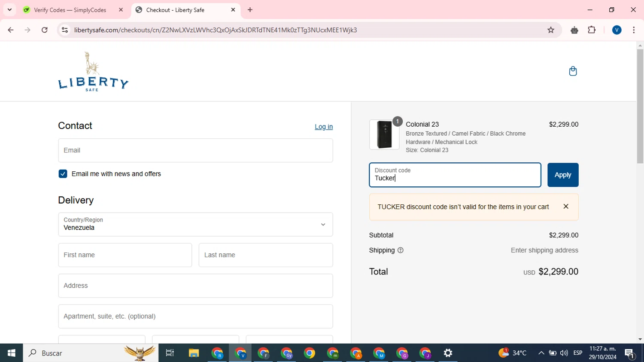The height and width of the screenshot is (362, 644).
Task: Switch to the Verify Codes SimplyCodes tab
Action: (70, 10)
